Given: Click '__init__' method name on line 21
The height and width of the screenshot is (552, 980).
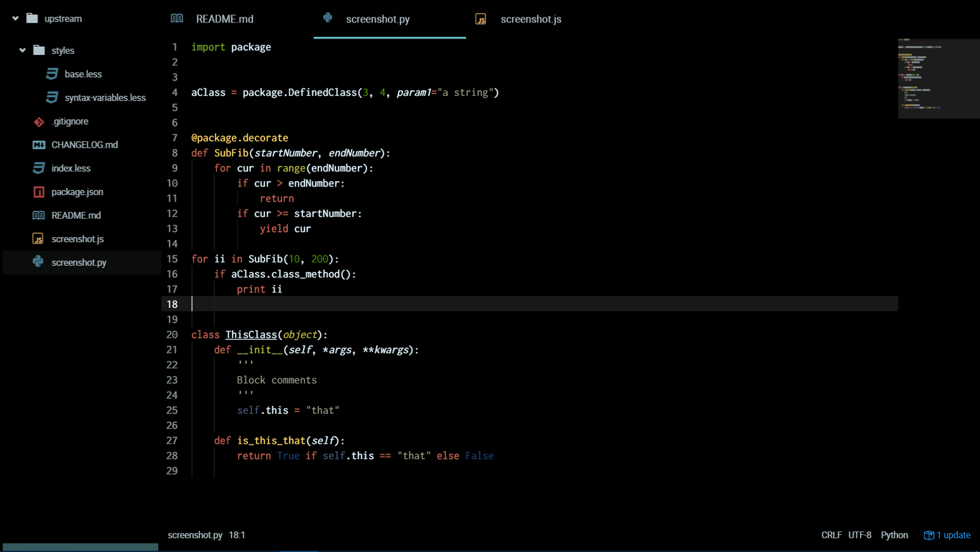Looking at the screenshot, I should click(x=259, y=350).
